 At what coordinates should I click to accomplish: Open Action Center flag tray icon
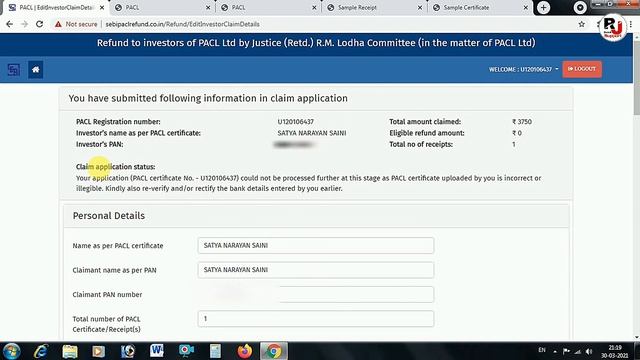566,351
